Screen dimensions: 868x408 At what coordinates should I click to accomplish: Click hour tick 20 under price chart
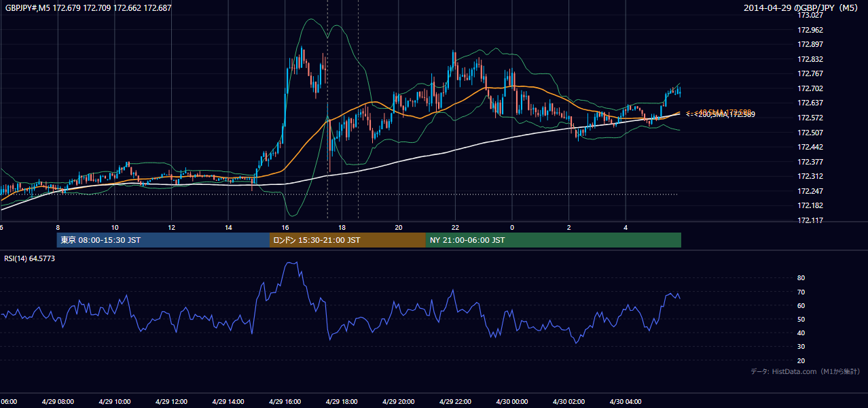pyautogui.click(x=398, y=228)
